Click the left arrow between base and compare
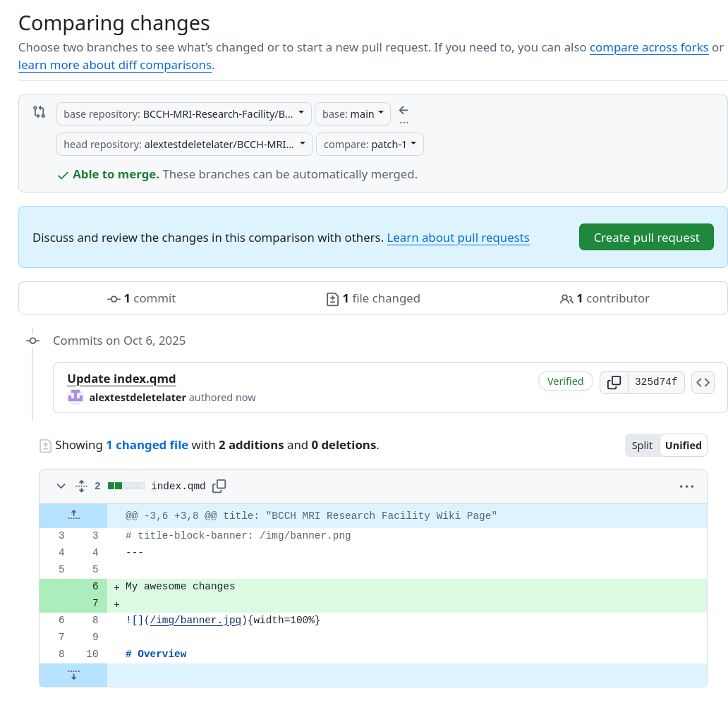 404,110
